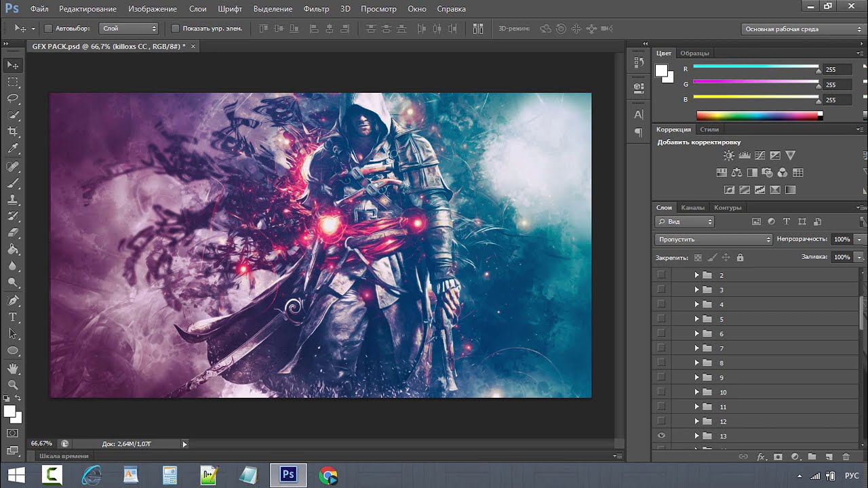Open the workspace switcher dropdown
Screen dimensions: 868x488
(802, 29)
